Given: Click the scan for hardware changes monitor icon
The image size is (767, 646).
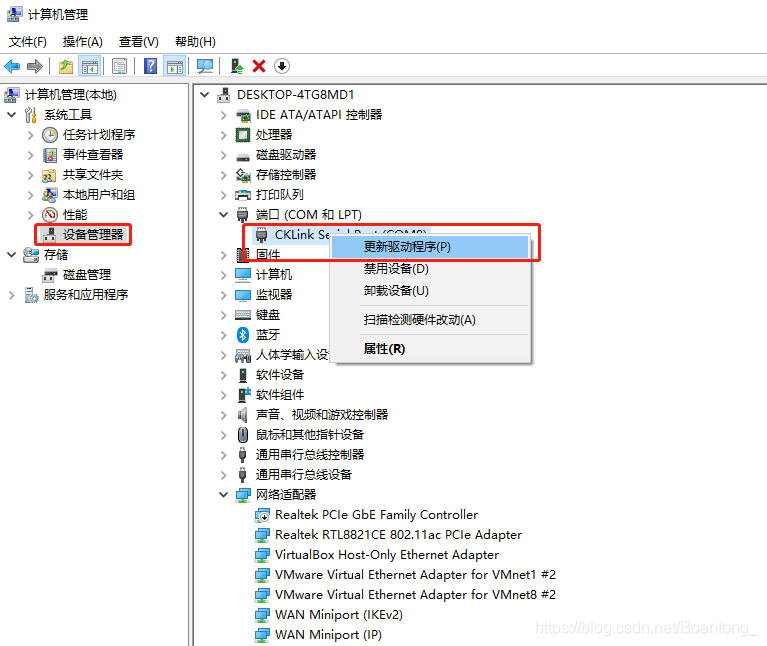Looking at the screenshot, I should tap(205, 66).
